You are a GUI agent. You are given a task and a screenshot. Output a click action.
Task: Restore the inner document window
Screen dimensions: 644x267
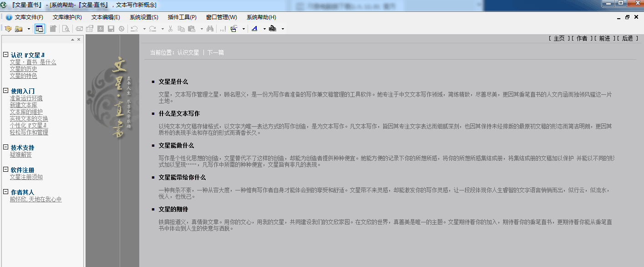627,17
